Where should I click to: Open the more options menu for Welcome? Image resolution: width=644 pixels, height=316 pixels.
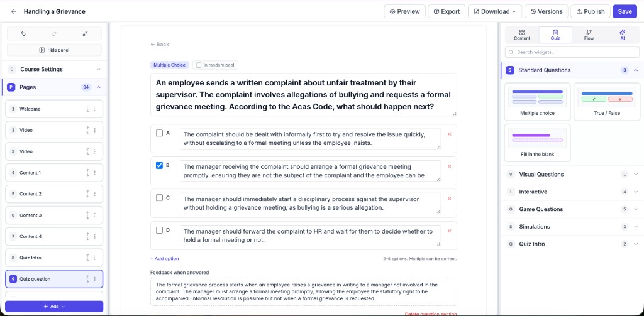[95, 109]
